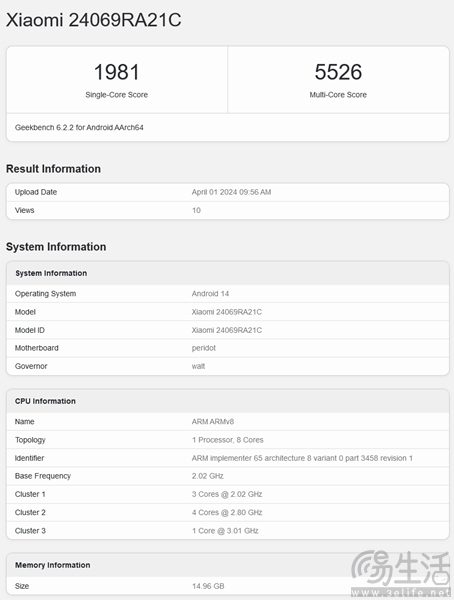Select the Base Frequency value 2.02 GHz
The width and height of the screenshot is (454, 600).
pos(207,476)
